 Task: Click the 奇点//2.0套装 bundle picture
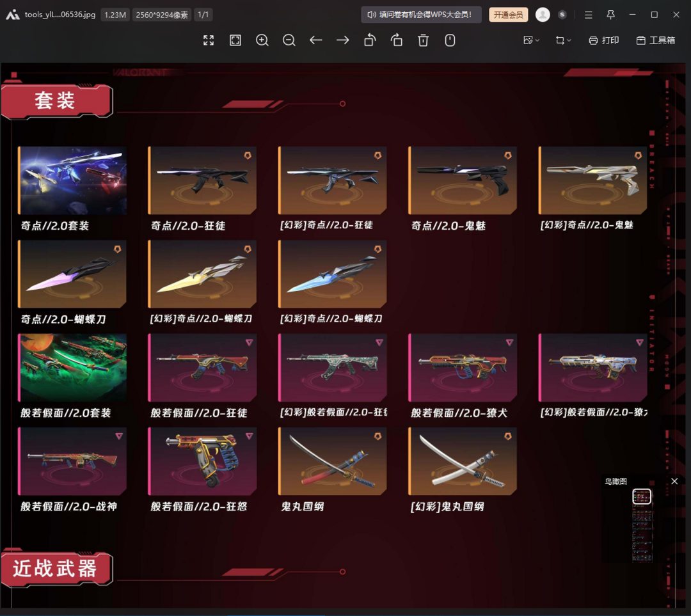[x=72, y=180]
